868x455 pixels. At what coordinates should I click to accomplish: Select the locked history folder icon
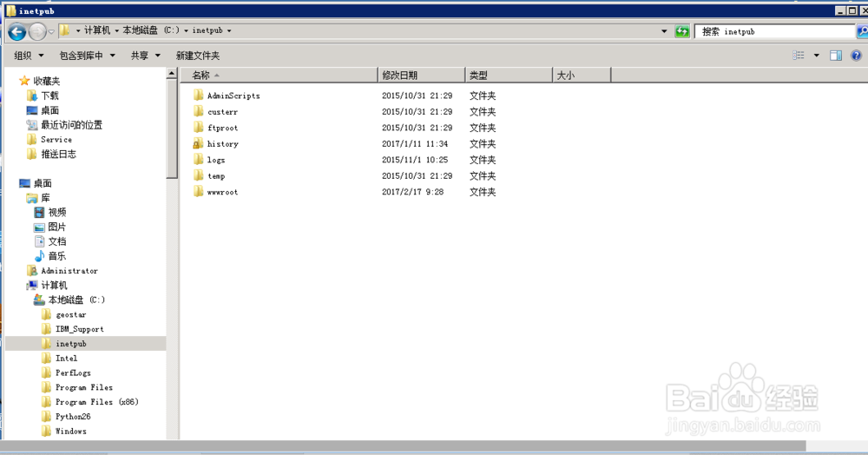[x=198, y=143]
